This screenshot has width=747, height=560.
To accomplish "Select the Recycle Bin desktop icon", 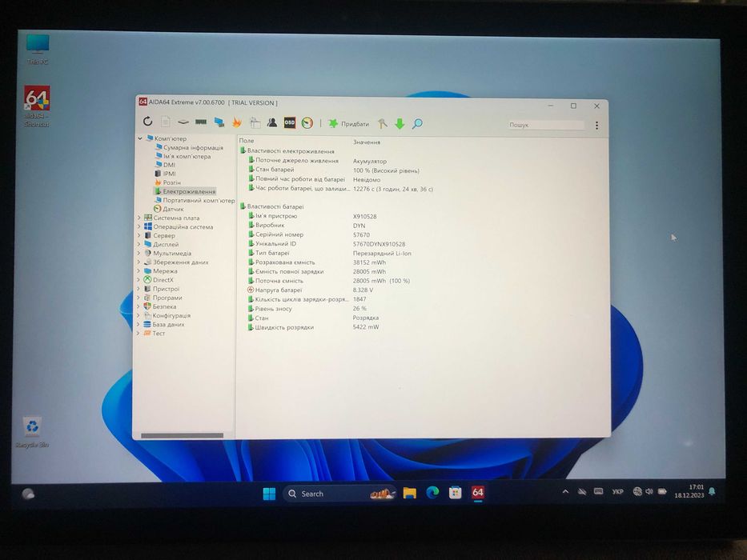I will [x=32, y=432].
